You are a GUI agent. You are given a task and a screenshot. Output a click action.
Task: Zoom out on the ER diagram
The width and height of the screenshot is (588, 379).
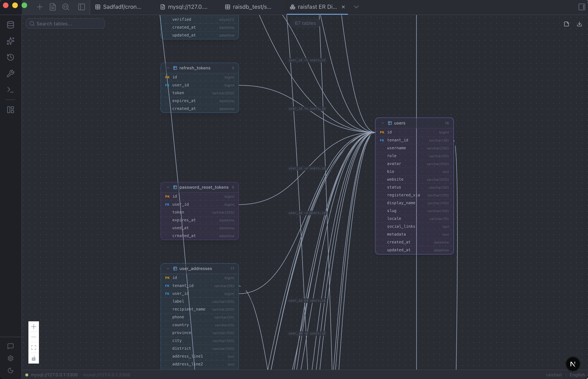(x=34, y=337)
